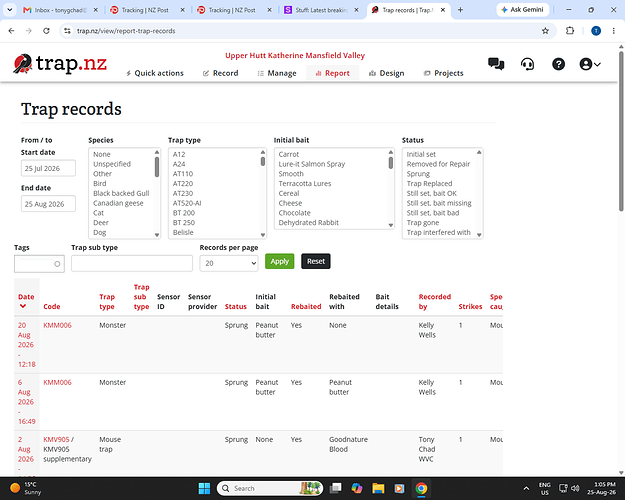Open Copilot from taskbar
This screenshot has height=500, width=625.
coord(357,488)
